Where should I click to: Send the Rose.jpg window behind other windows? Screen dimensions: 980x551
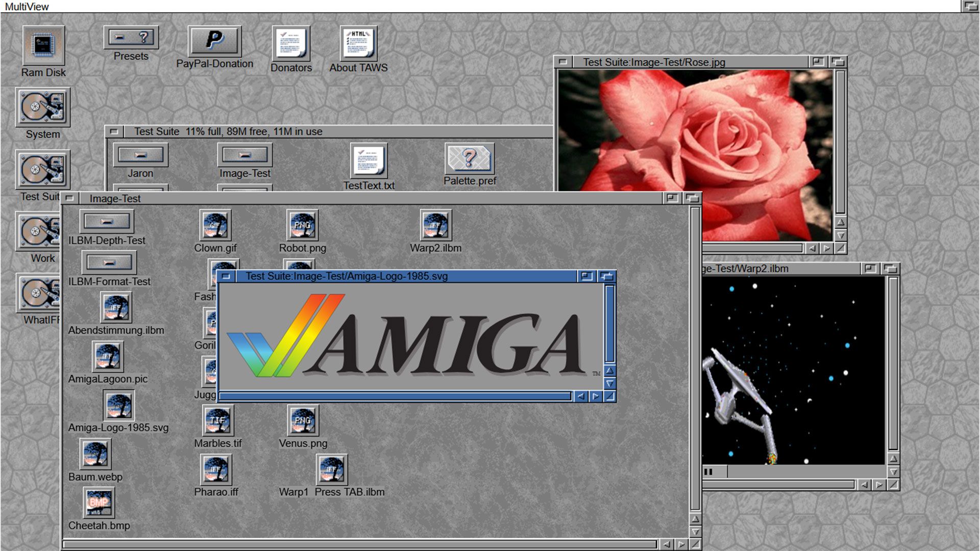[837, 62]
